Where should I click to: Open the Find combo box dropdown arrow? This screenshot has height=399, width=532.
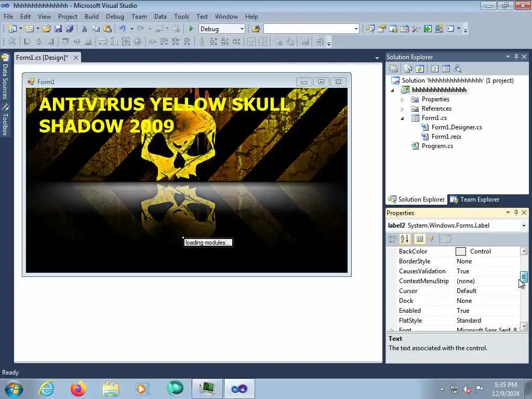tap(356, 29)
